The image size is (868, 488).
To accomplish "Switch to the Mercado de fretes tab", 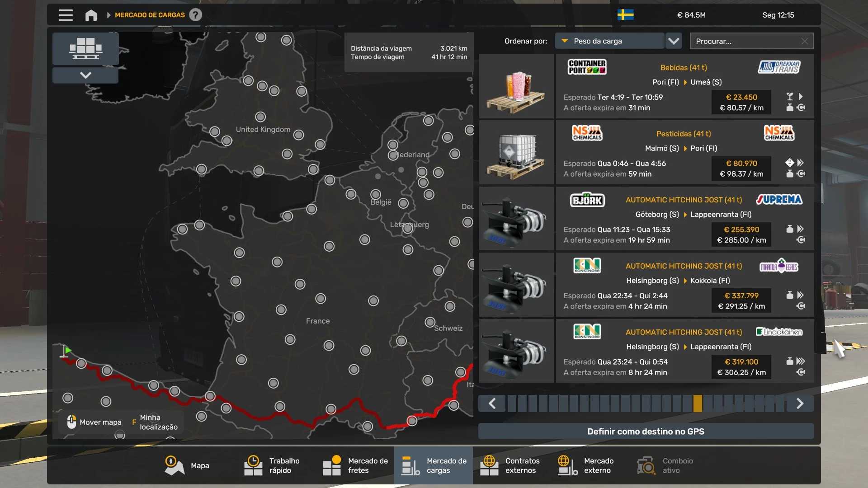I will click(x=355, y=465).
